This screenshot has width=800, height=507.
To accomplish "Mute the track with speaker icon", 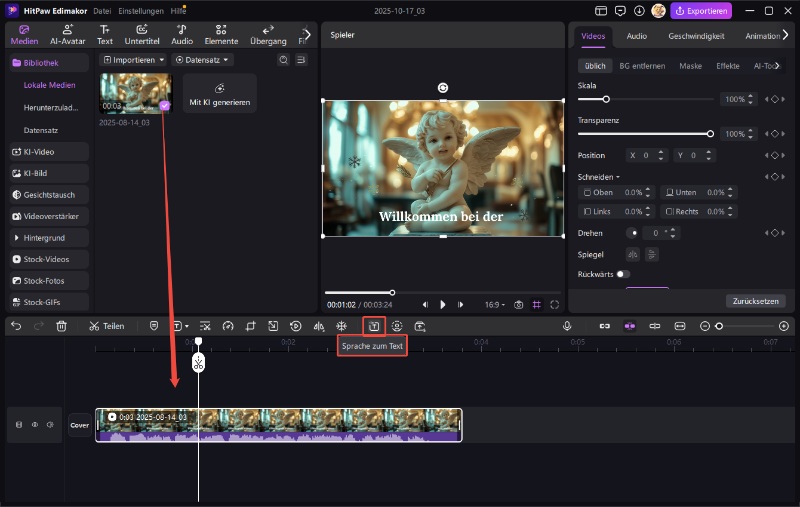I will click(x=50, y=424).
